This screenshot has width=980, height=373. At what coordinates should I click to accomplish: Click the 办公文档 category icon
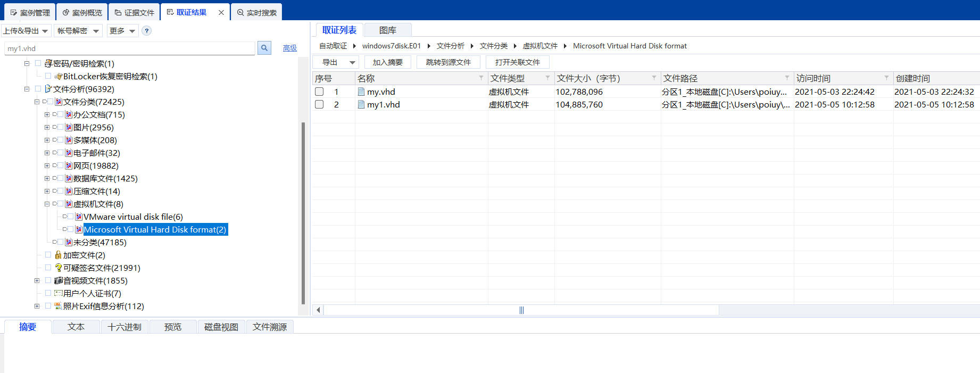69,114
